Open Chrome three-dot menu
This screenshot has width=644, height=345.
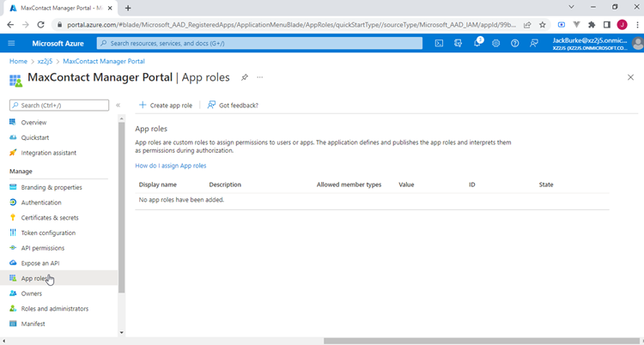[636, 25]
